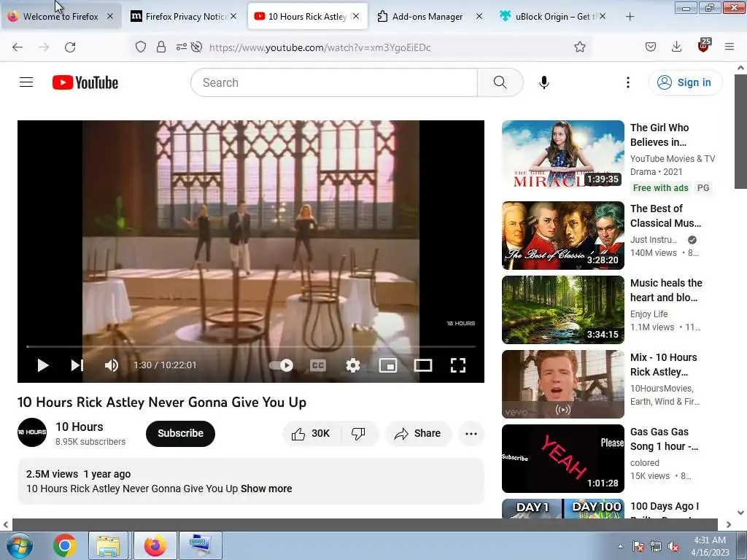
Task: View site security via the padlock icon
Action: (x=161, y=47)
